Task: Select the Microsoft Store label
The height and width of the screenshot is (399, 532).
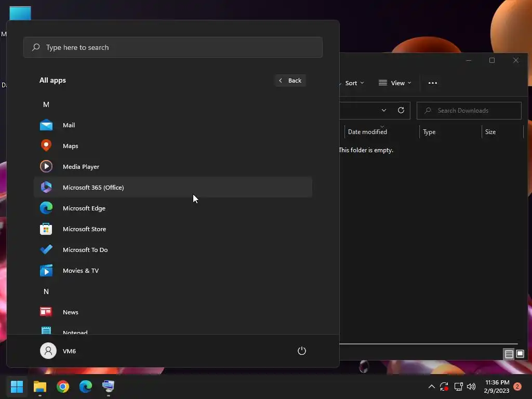Action: (x=85, y=229)
